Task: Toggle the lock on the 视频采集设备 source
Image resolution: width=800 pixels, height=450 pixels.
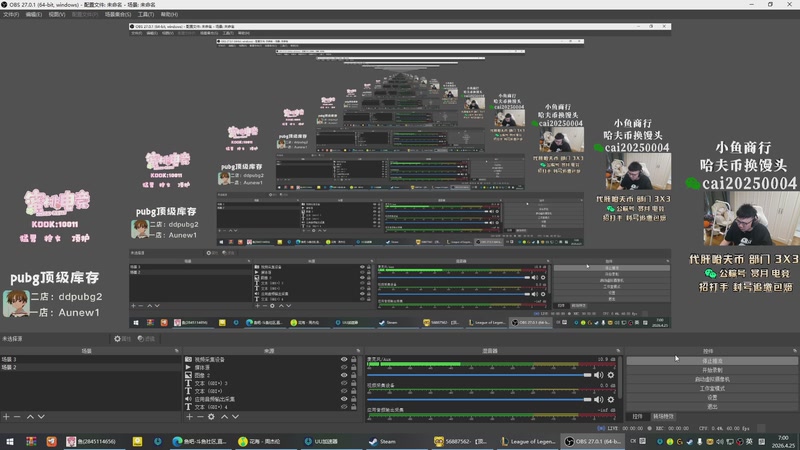Action: [354, 359]
